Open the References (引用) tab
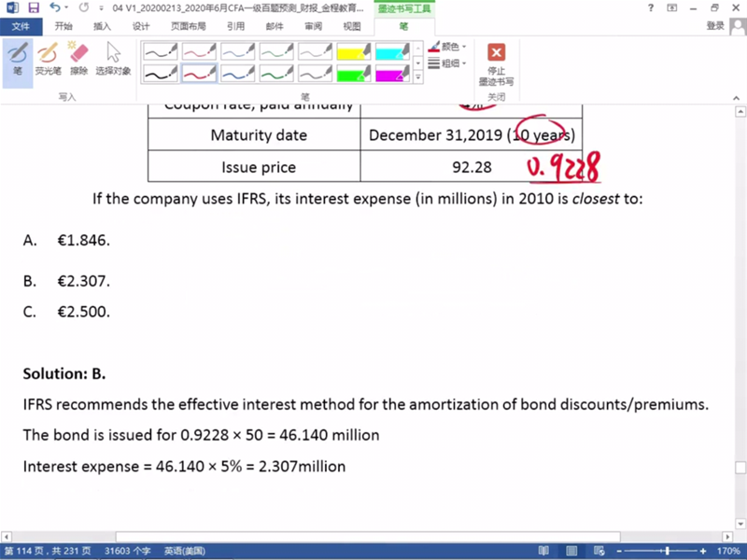Image resolution: width=747 pixels, height=560 pixels. click(x=235, y=26)
